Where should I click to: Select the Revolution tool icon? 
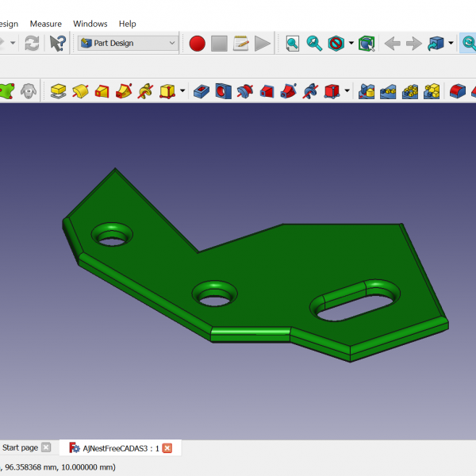[x=80, y=91]
